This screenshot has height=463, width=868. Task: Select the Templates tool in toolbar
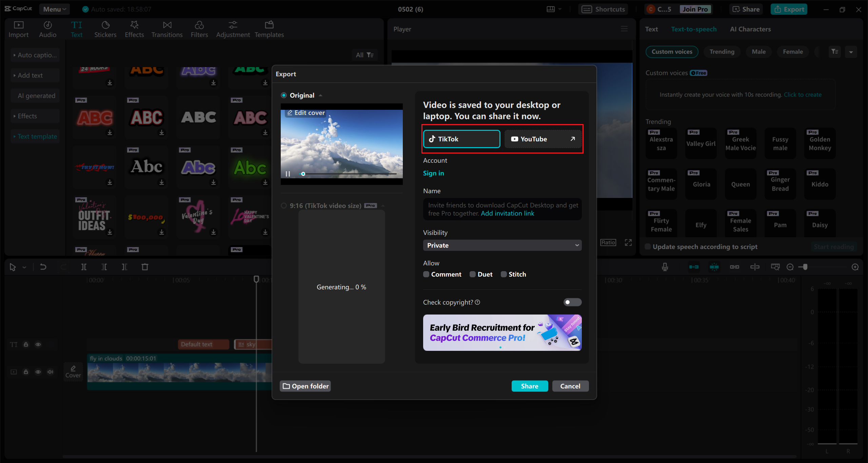(x=269, y=29)
